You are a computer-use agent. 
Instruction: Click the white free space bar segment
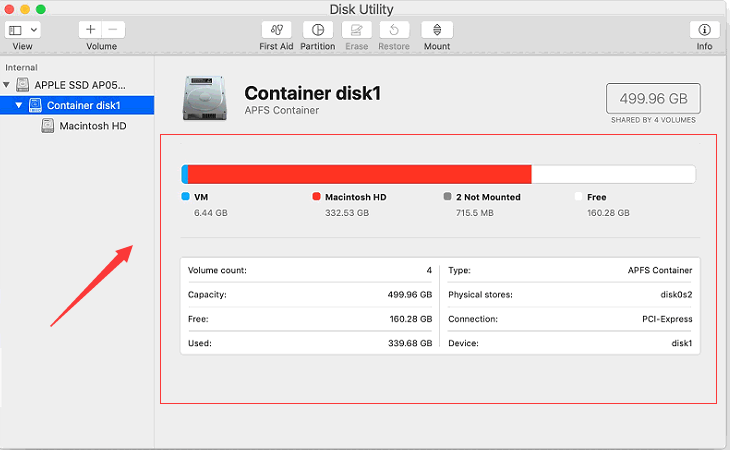614,174
